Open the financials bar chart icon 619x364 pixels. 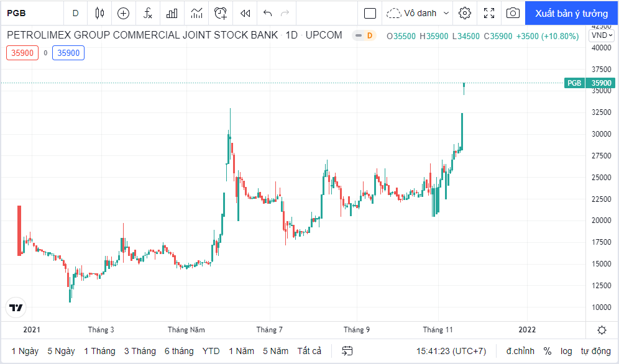pyautogui.click(x=172, y=13)
